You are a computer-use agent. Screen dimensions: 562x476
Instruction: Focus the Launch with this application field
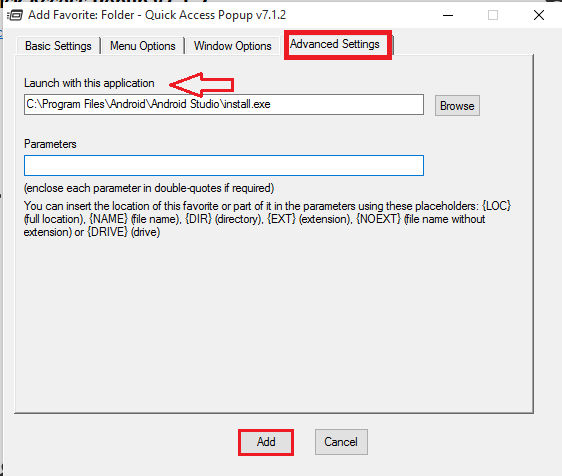(x=224, y=104)
